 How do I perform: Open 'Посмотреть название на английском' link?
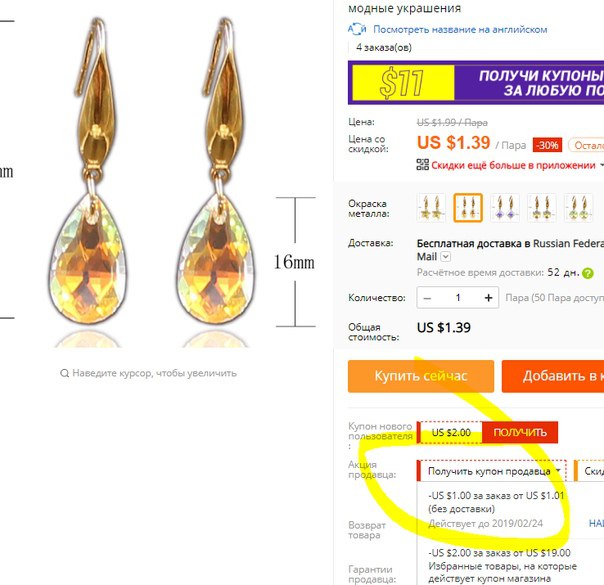coord(460,29)
